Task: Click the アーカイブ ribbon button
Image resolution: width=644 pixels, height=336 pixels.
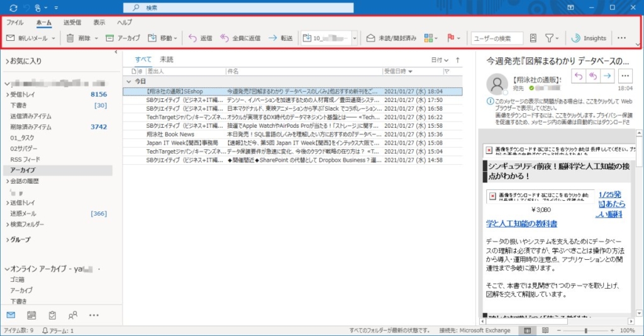Action: 123,38
